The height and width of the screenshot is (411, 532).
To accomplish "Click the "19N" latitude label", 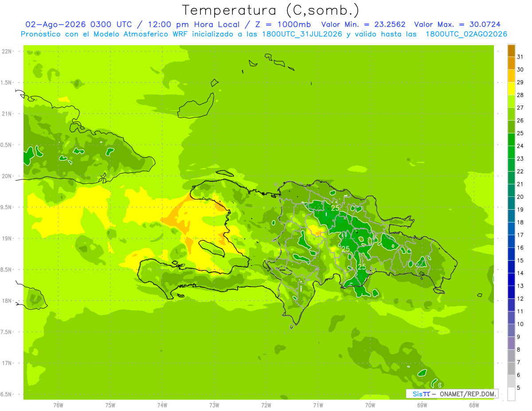I will 7,239.
